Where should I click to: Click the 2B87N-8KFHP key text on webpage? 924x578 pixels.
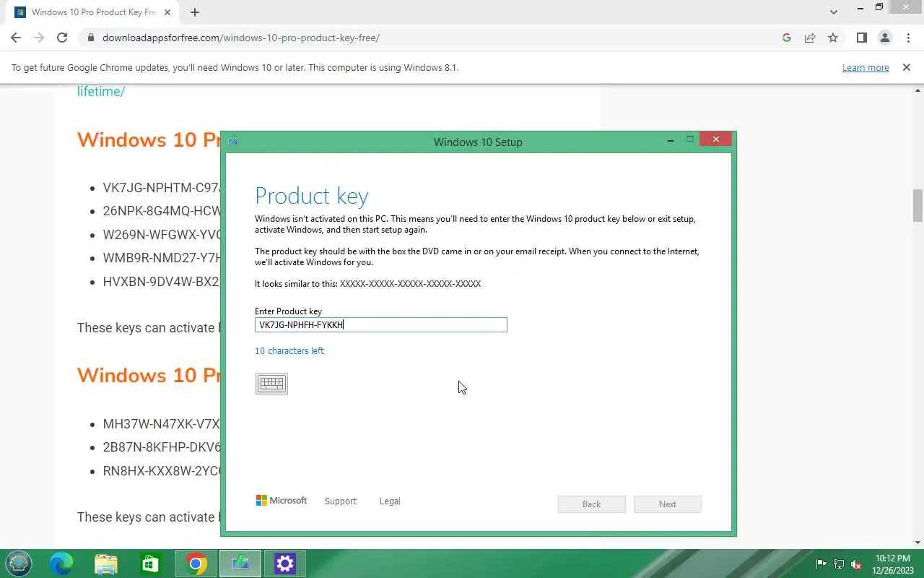(x=162, y=447)
